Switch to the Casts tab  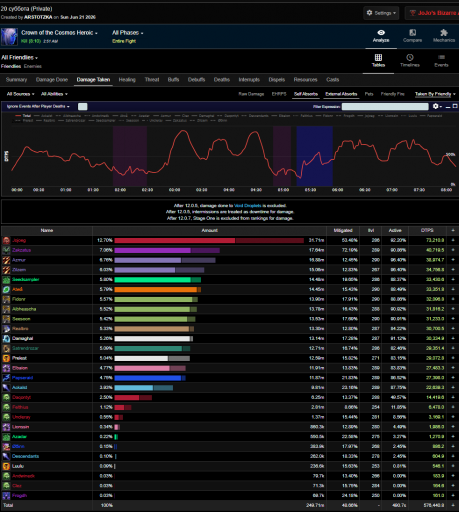333,80
